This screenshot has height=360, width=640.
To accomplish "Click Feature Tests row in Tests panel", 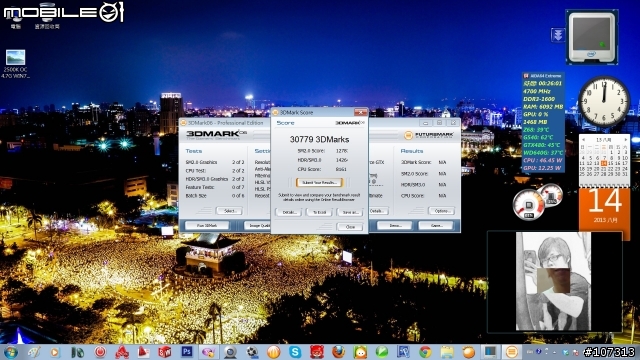I will pos(215,187).
